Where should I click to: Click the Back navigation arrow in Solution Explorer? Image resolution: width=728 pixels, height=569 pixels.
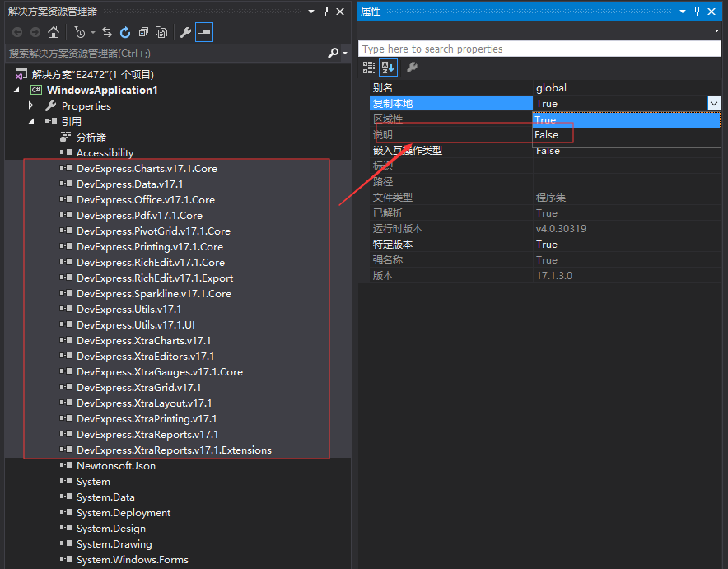[17, 32]
